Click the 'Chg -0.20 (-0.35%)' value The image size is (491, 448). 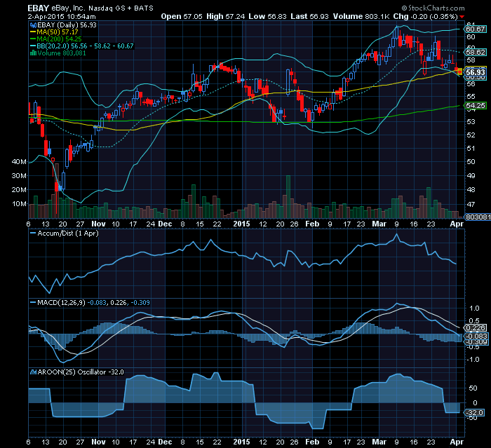[x=425, y=16]
